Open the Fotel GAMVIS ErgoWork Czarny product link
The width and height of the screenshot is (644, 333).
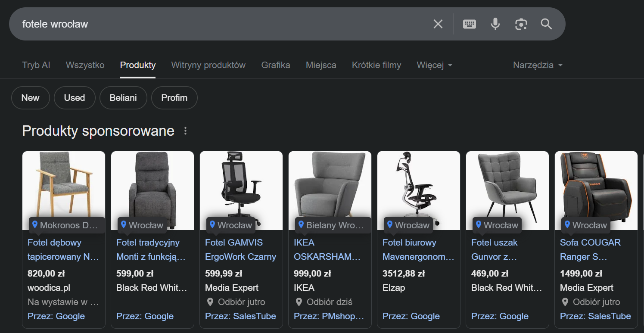point(240,249)
